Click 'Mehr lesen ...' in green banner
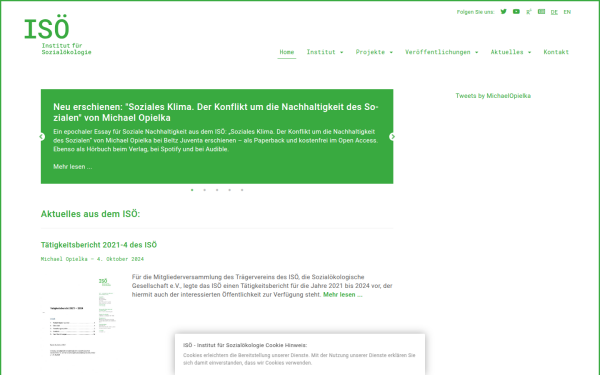600x375 pixels. [73, 167]
